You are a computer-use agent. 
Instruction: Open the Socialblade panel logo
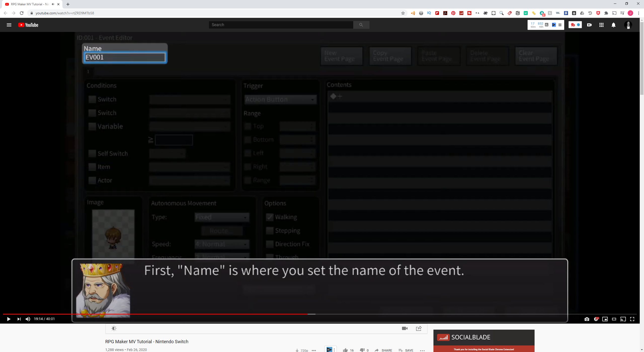coord(464,337)
